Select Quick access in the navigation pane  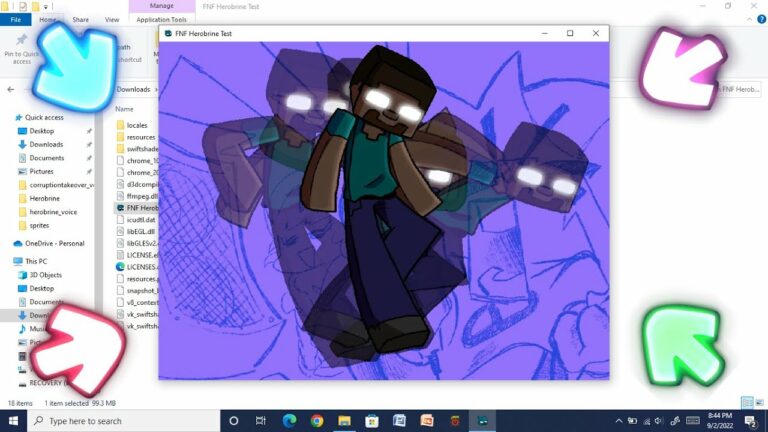tap(44, 118)
